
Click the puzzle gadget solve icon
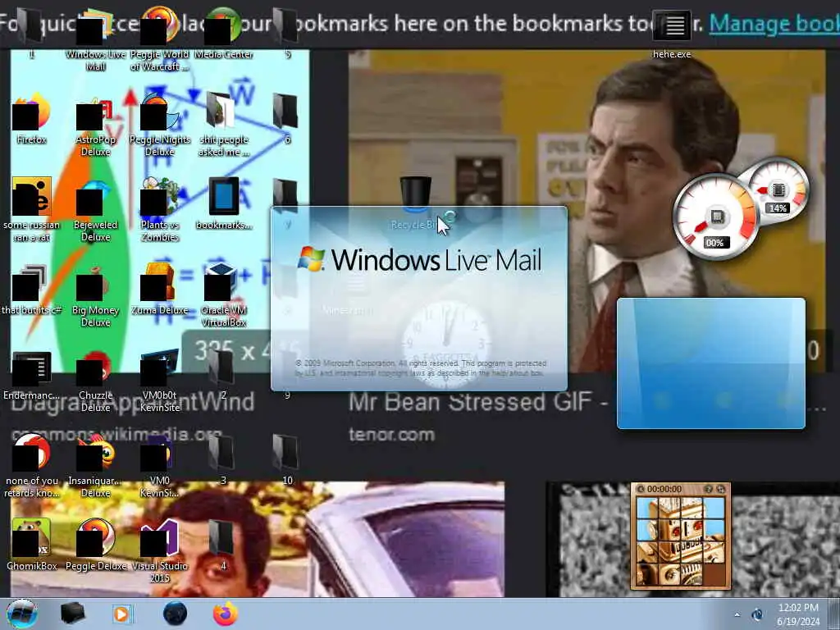(721, 489)
